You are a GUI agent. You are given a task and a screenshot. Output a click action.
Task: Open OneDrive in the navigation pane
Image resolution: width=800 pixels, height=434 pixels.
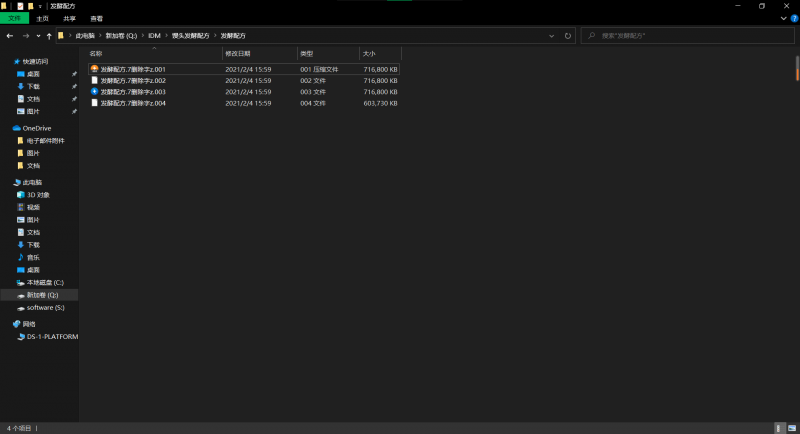pos(36,128)
